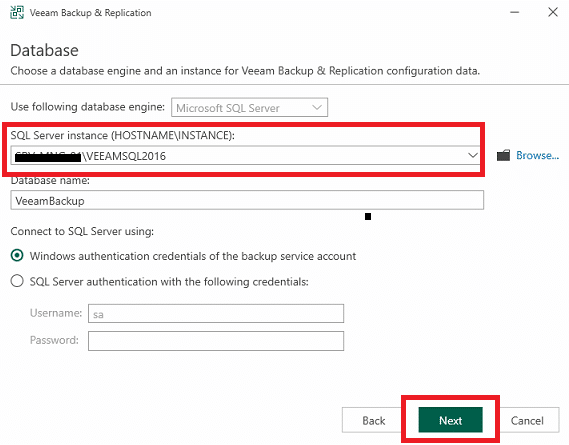
Task: Select SQL Server authentication radio button
Action: (17, 281)
